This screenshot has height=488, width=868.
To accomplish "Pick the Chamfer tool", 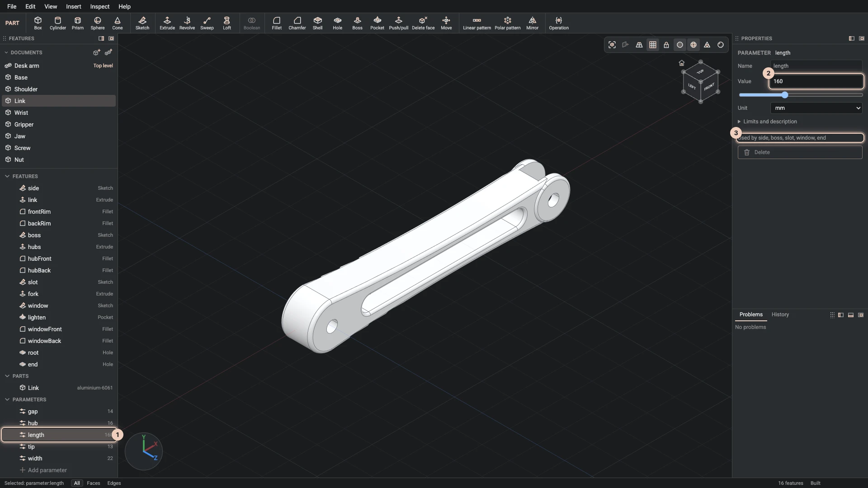I will tap(297, 23).
